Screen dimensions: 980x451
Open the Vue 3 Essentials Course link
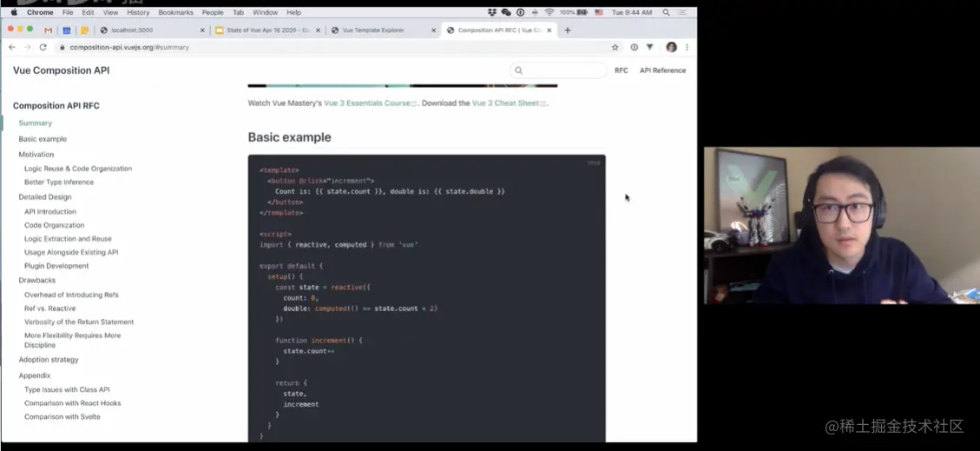click(370, 103)
